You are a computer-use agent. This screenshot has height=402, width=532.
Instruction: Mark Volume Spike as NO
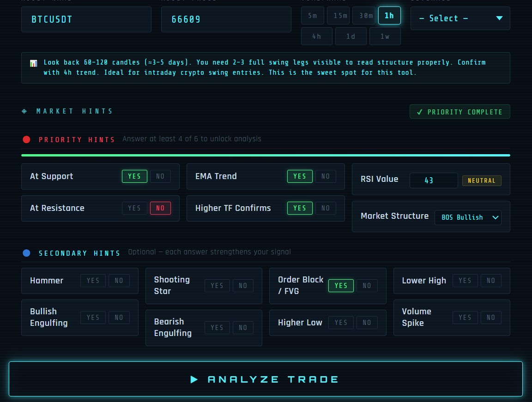490,318
